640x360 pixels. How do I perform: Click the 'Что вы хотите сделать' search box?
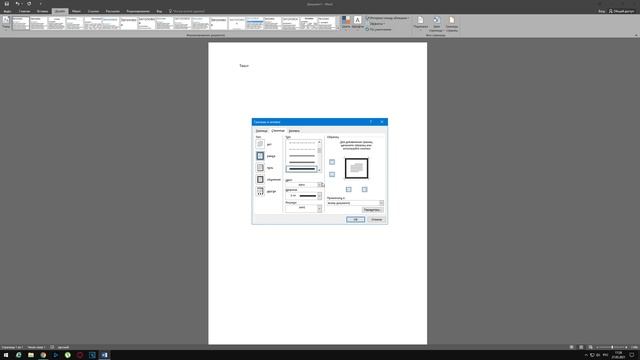(187, 11)
